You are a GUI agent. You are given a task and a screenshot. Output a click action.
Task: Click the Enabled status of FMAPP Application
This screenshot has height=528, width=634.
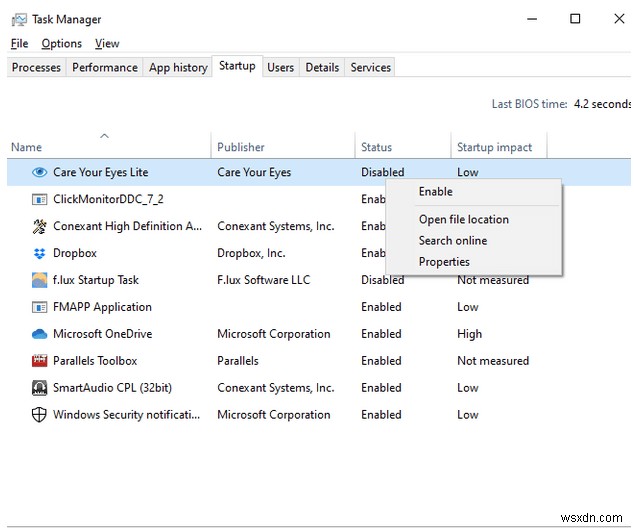[381, 307]
